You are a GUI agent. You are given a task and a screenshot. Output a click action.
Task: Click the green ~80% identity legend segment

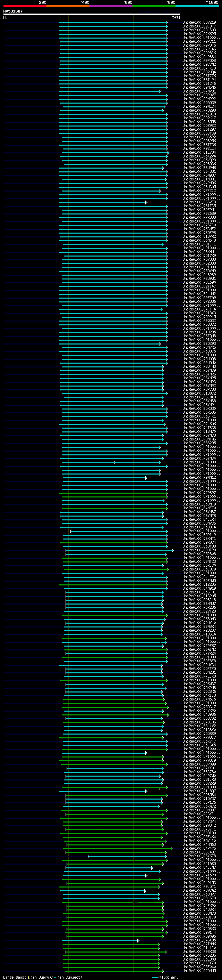[154, 6]
